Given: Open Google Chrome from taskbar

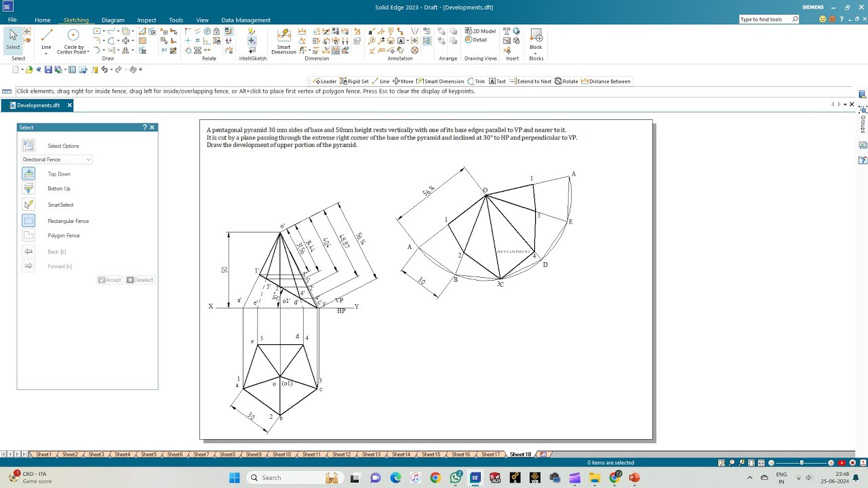Looking at the screenshot, I should pyautogui.click(x=435, y=478).
